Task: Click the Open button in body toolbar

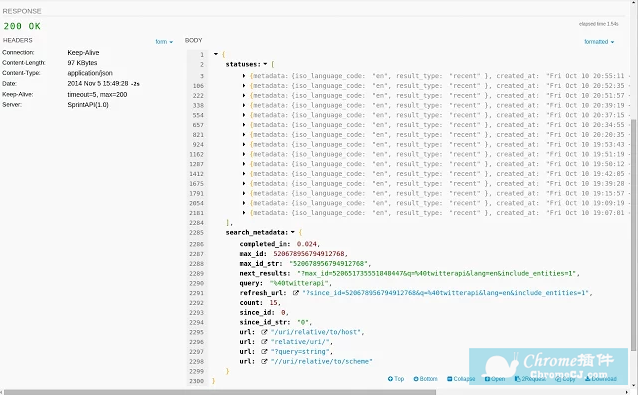Action: [495, 379]
